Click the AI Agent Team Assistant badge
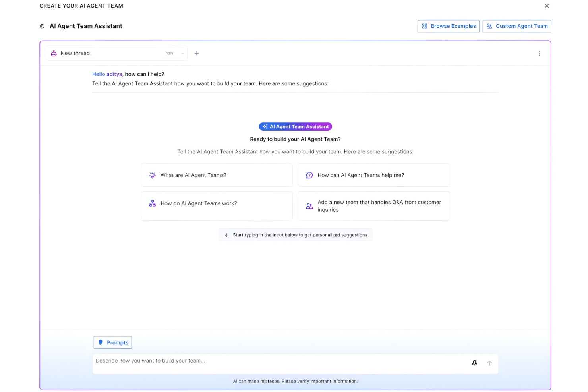 coord(295,126)
